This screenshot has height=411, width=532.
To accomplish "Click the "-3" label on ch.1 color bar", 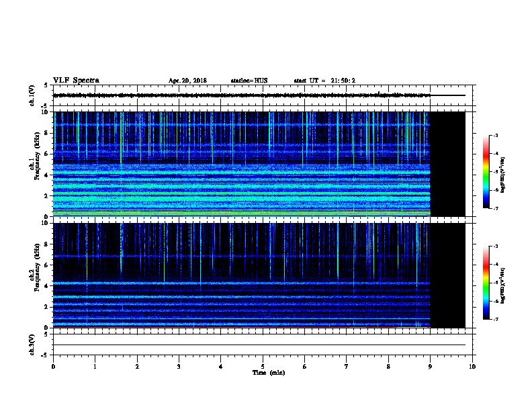I will coord(496,135).
